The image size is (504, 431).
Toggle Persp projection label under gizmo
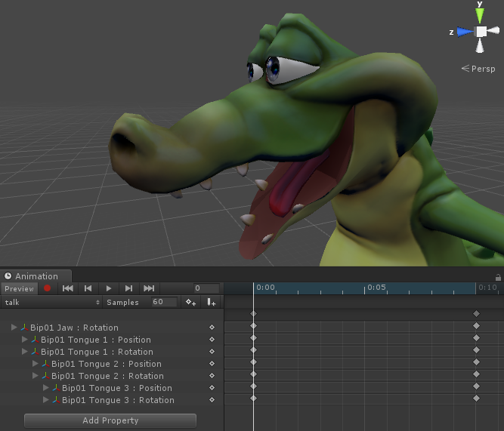(x=478, y=69)
